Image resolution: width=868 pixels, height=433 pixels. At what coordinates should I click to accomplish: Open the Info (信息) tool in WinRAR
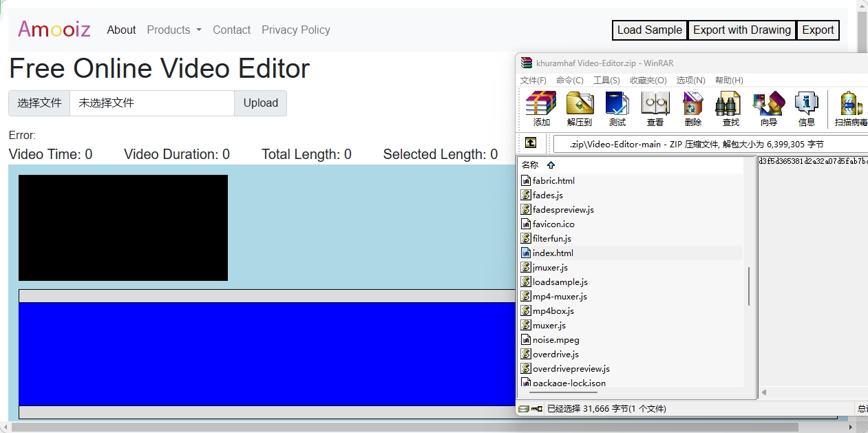807,109
